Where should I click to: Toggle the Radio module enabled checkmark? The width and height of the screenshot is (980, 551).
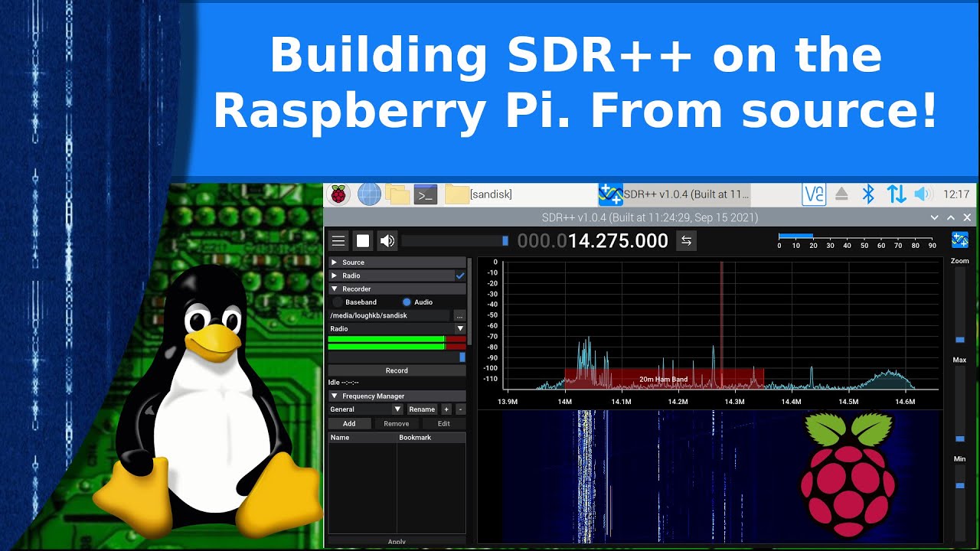(x=460, y=275)
